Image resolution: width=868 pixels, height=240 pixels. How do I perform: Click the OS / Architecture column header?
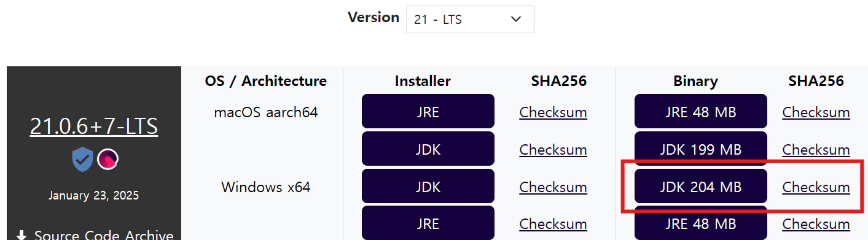pos(266,81)
